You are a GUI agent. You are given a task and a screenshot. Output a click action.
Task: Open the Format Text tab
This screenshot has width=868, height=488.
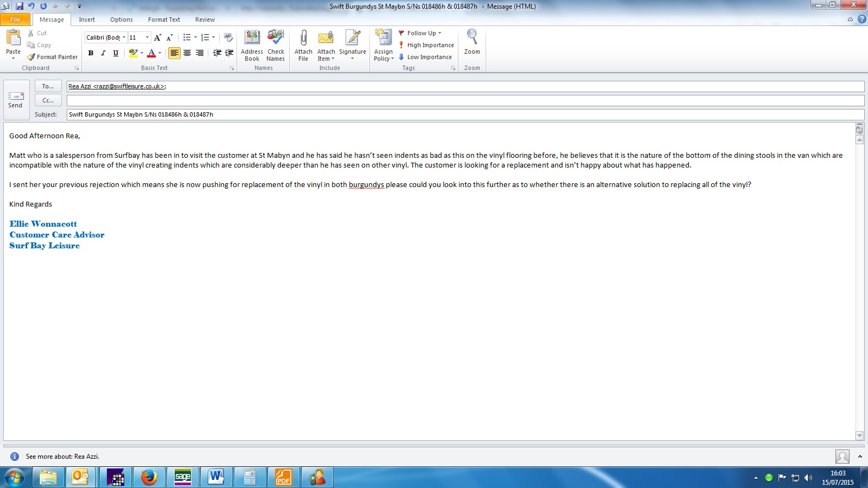(x=164, y=20)
